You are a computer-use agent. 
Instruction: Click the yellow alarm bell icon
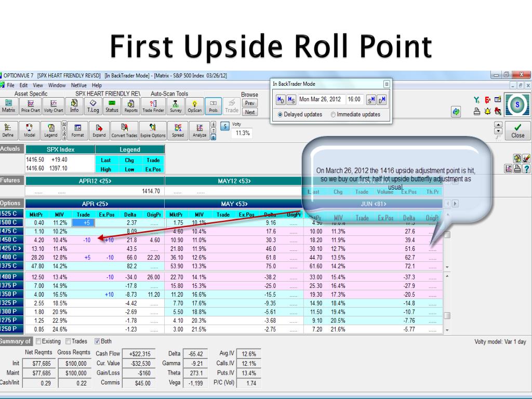[x=487, y=111]
